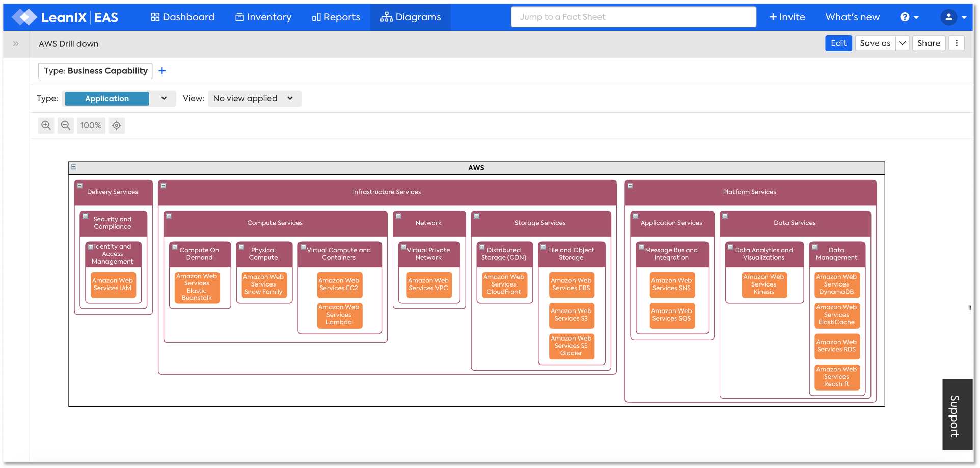Select the Amazon Web Services CloudFront box

click(x=504, y=284)
